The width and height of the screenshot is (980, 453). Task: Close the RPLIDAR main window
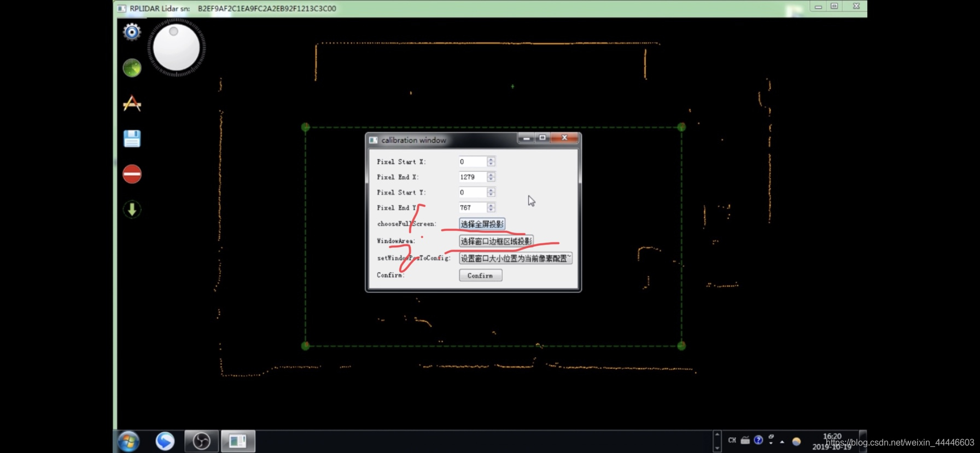coord(856,7)
